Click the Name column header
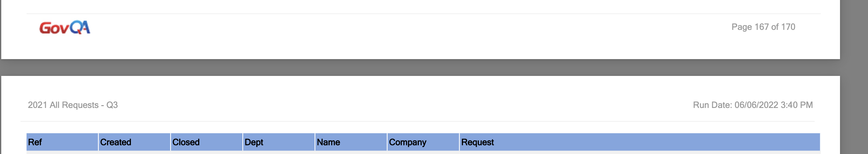868x154 pixels. (x=328, y=142)
